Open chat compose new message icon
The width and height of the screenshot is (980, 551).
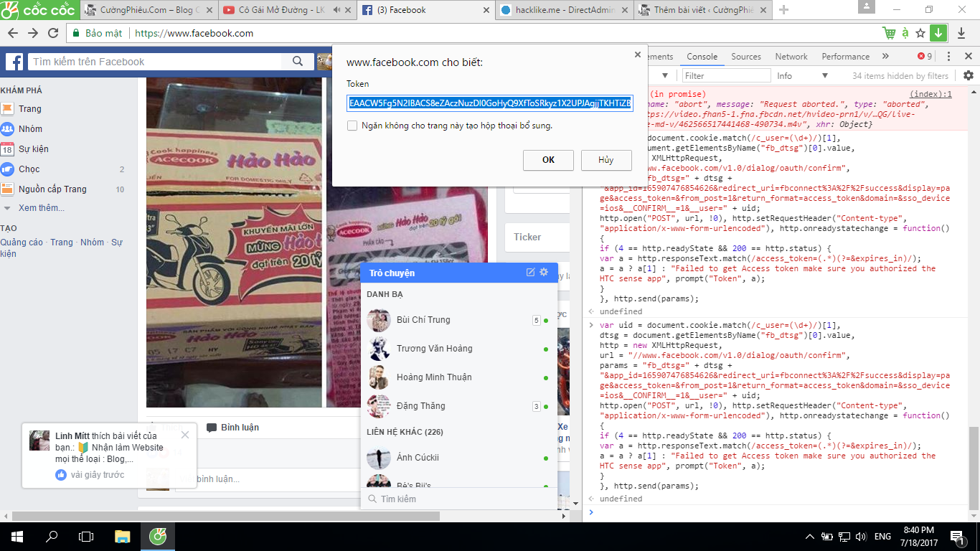(531, 273)
